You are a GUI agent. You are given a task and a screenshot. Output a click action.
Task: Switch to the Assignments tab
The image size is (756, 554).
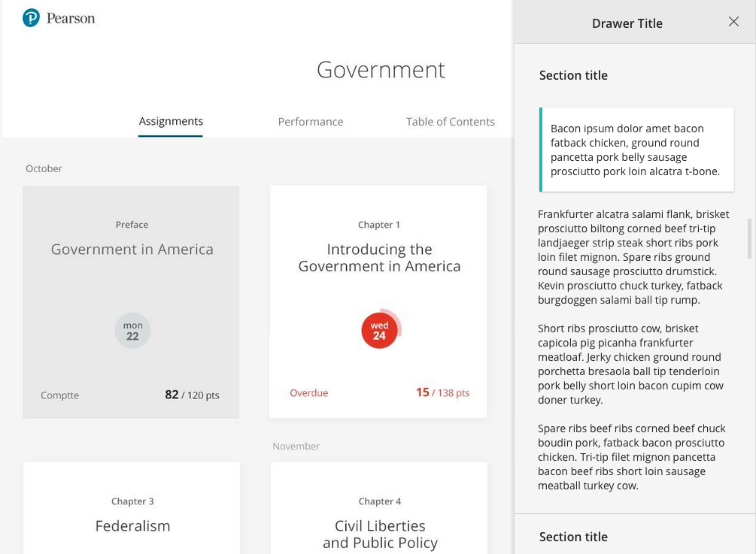point(171,121)
